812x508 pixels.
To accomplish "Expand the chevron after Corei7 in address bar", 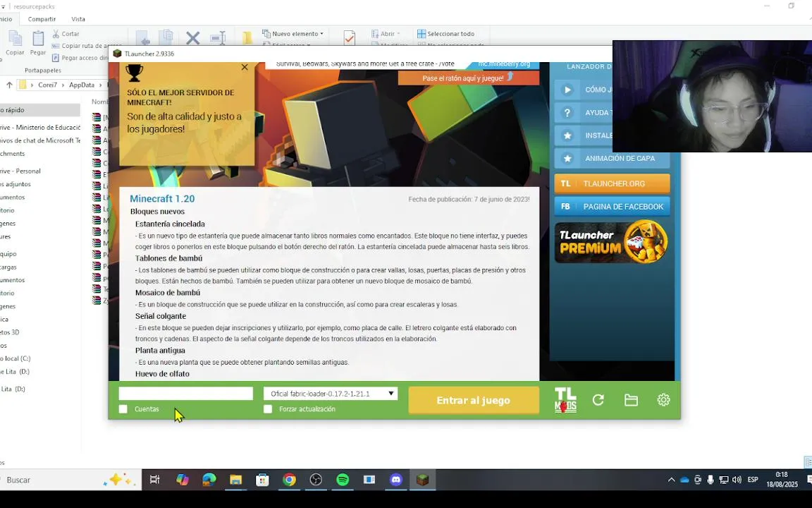I will click(x=63, y=85).
